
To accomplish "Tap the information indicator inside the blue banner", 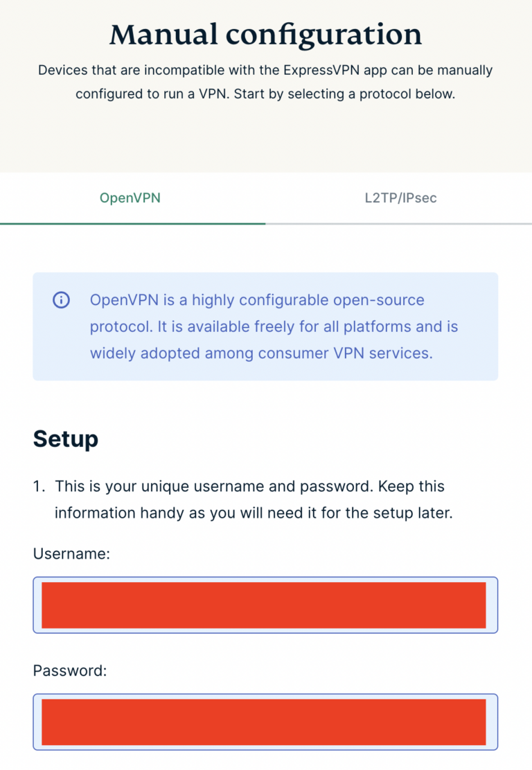I will (x=61, y=300).
